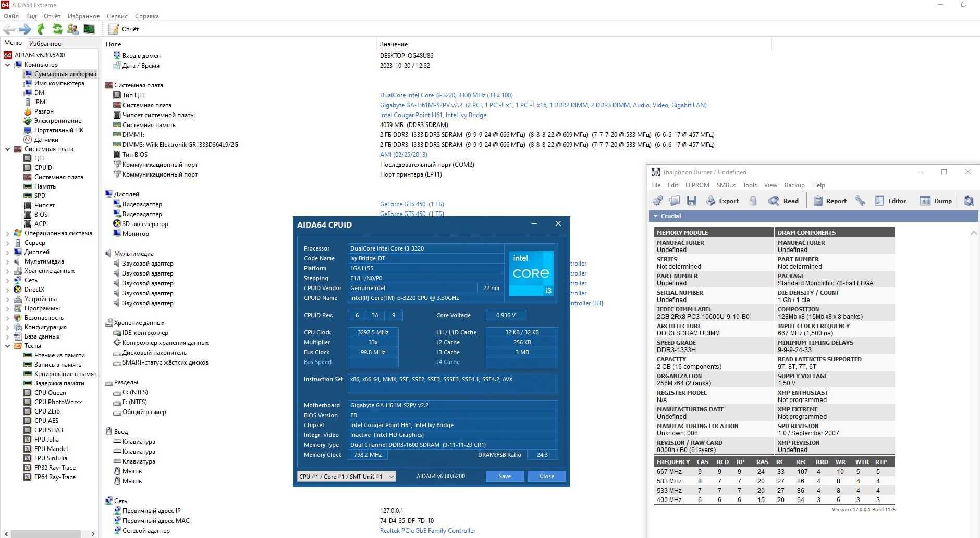Click the padlock icon in Thaiphoon toolbar
The width and height of the screenshot is (980, 538).
pos(753,201)
